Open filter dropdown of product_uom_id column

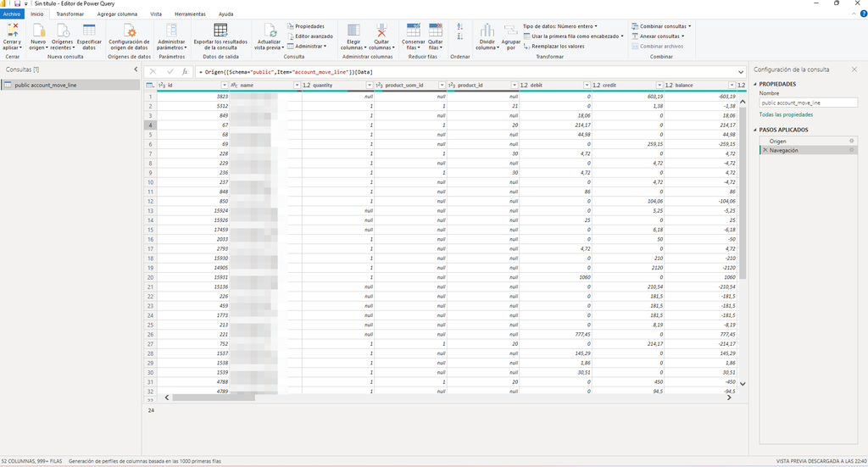point(442,86)
